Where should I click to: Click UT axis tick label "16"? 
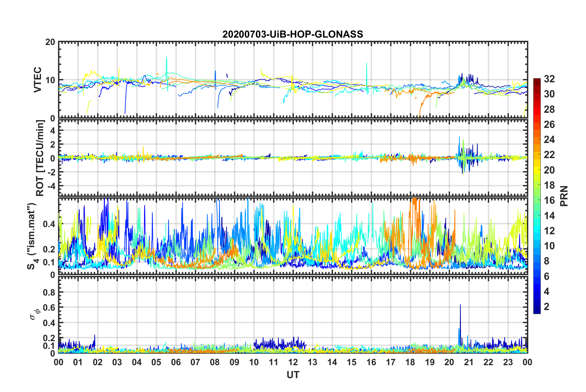pyautogui.click(x=371, y=362)
